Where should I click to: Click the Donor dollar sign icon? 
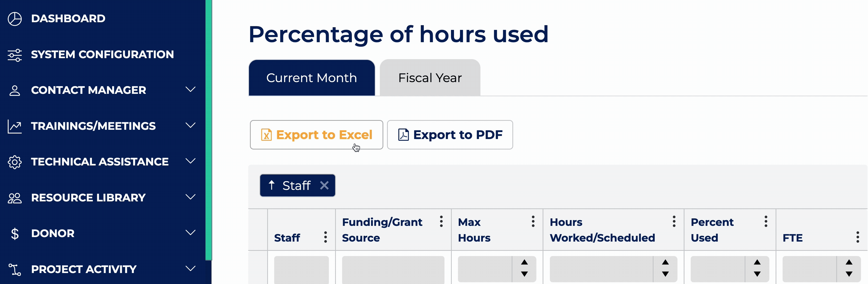(15, 234)
